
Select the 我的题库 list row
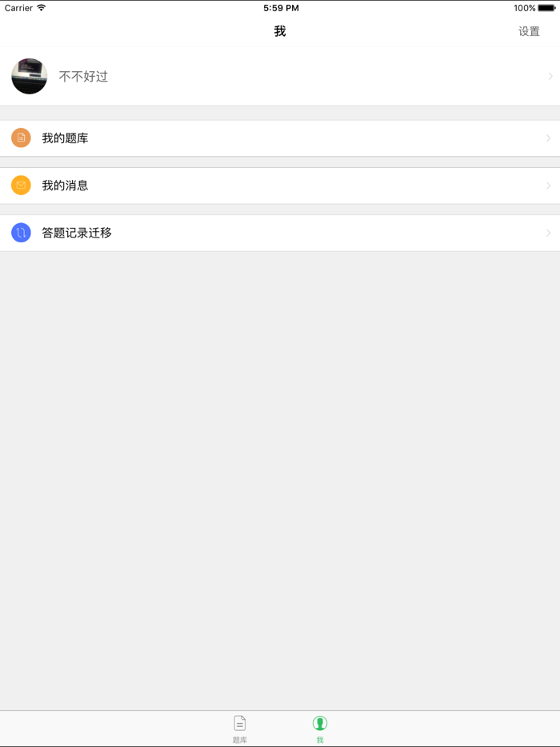280,138
